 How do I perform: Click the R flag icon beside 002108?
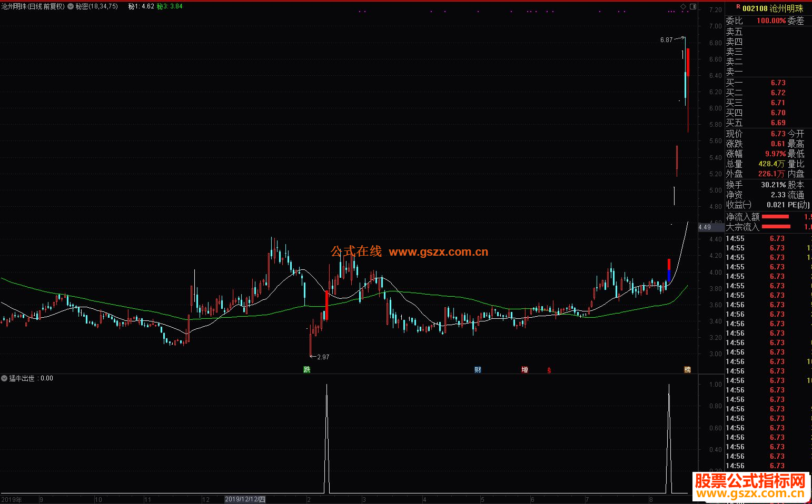point(738,7)
